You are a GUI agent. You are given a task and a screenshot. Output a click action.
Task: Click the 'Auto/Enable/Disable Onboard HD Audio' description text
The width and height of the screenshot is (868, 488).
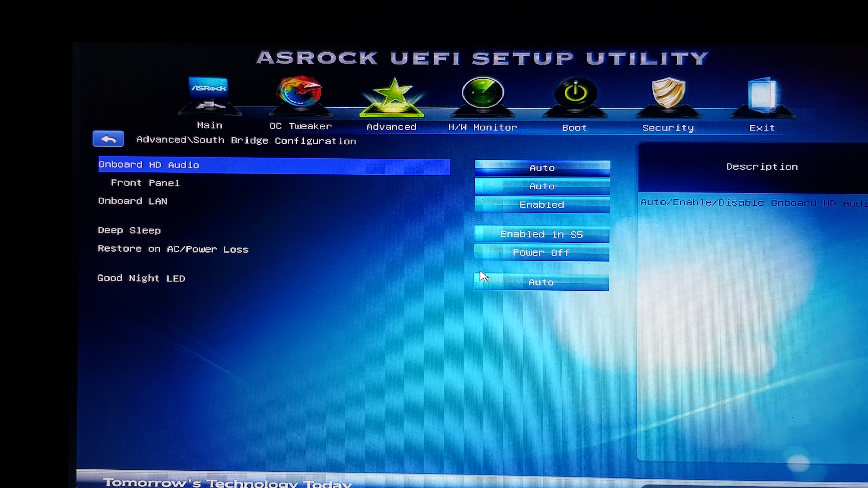click(x=754, y=203)
